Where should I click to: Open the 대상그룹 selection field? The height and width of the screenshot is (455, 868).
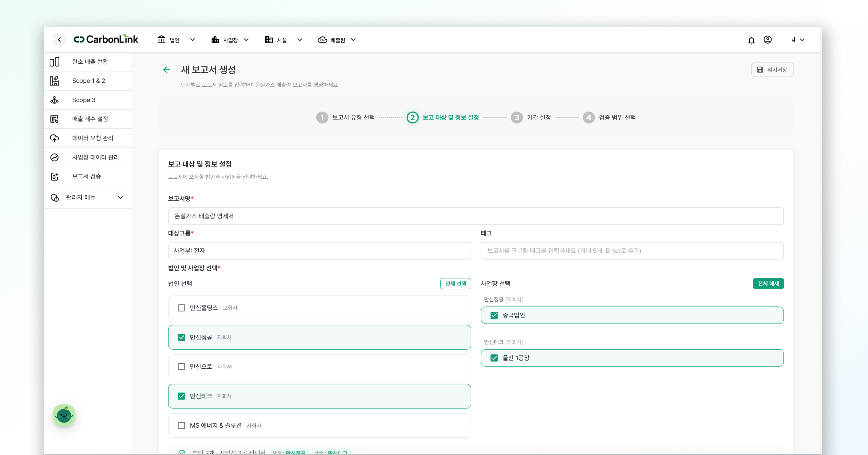(319, 250)
